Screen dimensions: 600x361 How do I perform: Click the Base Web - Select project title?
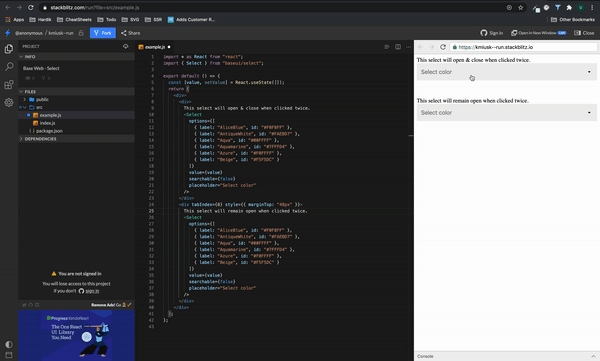[x=41, y=68]
